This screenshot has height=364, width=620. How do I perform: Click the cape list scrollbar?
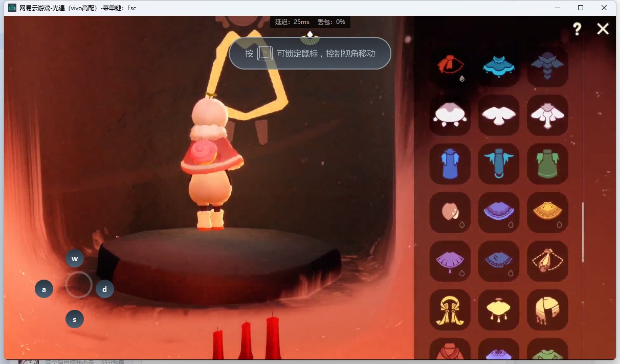pos(583,233)
